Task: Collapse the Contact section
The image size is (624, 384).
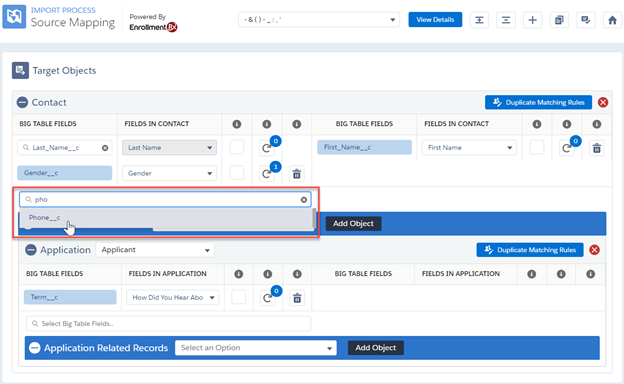Action: tap(22, 102)
